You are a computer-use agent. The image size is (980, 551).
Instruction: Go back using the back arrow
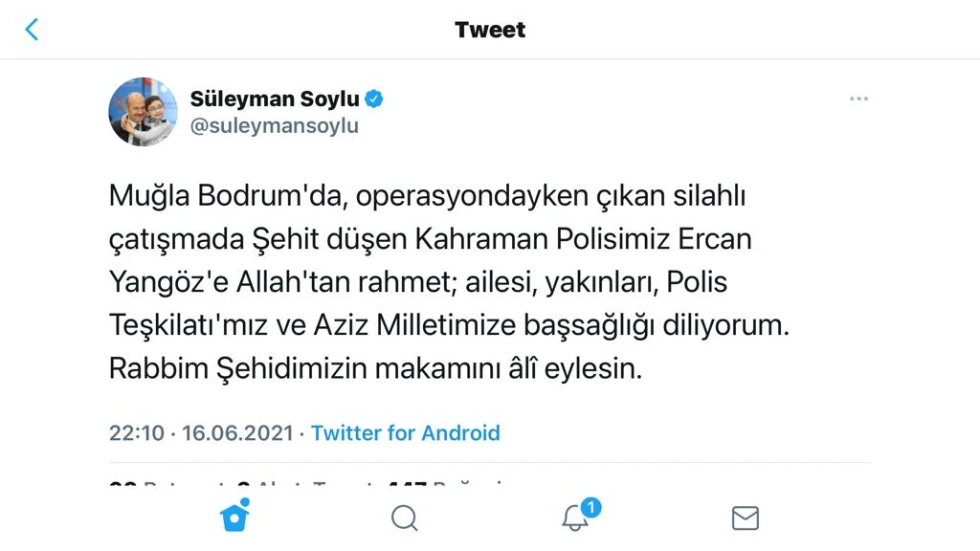pyautogui.click(x=33, y=29)
